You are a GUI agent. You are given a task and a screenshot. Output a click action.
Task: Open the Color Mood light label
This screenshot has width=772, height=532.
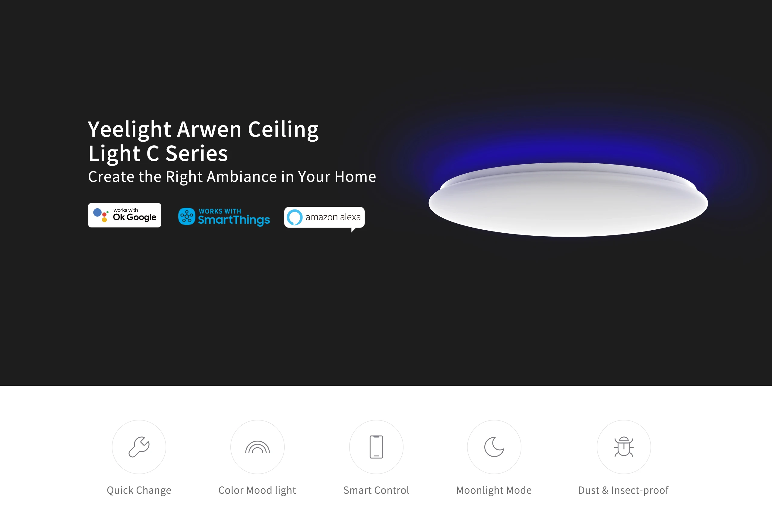[257, 490]
